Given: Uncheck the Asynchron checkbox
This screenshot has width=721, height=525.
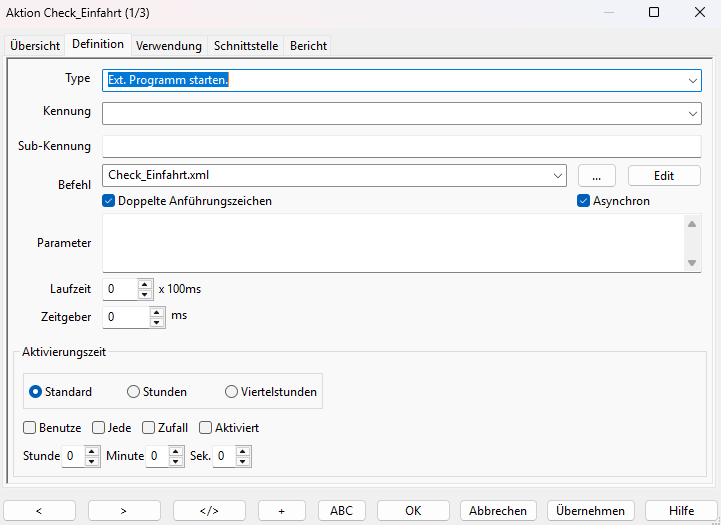Looking at the screenshot, I should point(584,201).
